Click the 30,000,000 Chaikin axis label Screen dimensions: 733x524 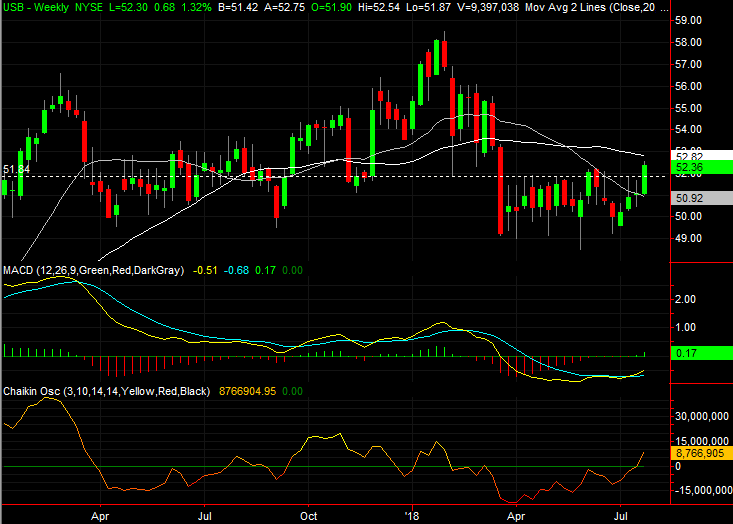pos(702,416)
